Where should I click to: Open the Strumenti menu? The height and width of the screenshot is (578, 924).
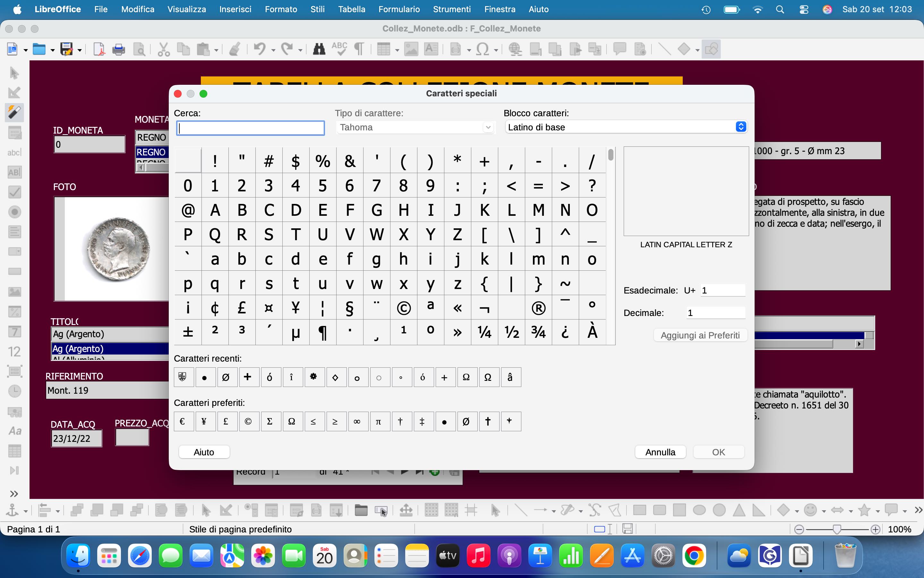coord(452,9)
